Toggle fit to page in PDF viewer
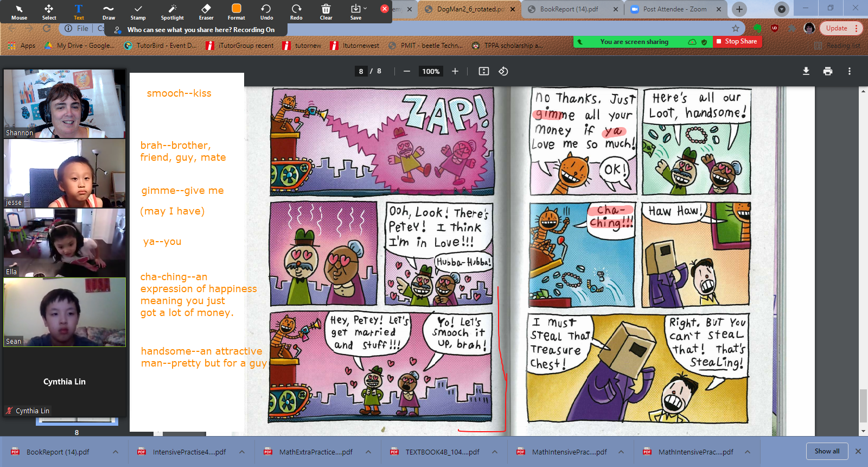The height and width of the screenshot is (467, 868). click(x=484, y=71)
